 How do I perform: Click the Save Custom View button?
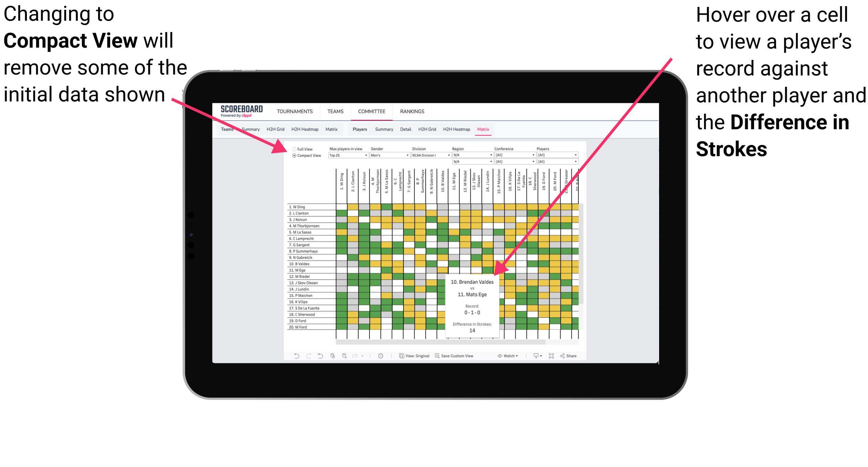460,356
